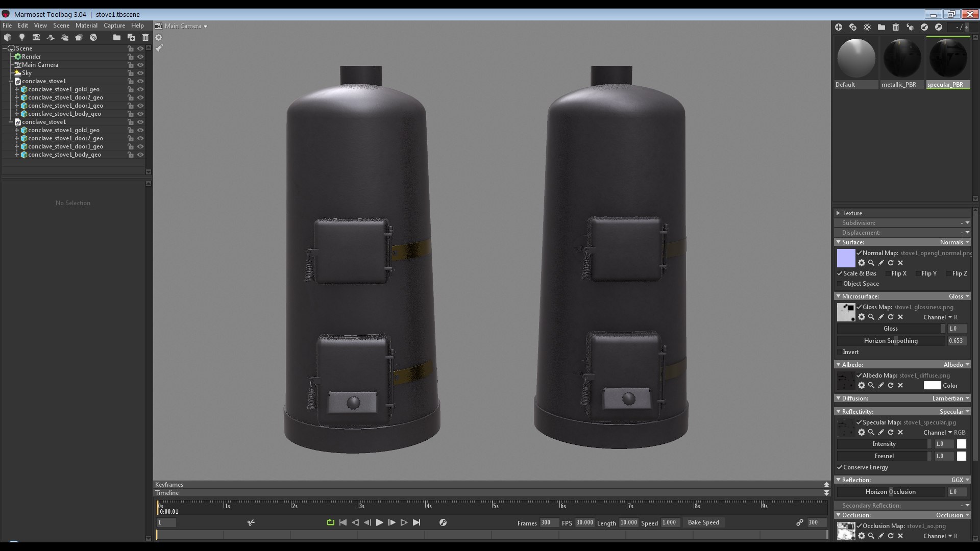Enable Object Space checkbox
Image resolution: width=980 pixels, height=551 pixels.
(840, 284)
